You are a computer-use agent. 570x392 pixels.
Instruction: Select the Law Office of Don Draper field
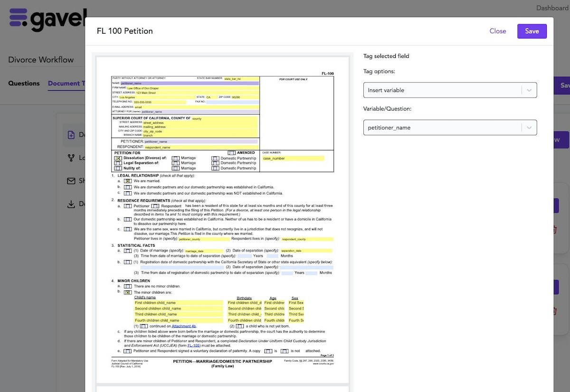pyautogui.click(x=193, y=88)
